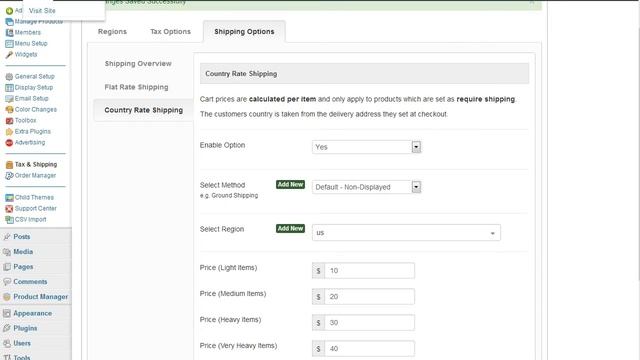640x360 pixels.
Task: Open the Support Center link
Action: 36,209
